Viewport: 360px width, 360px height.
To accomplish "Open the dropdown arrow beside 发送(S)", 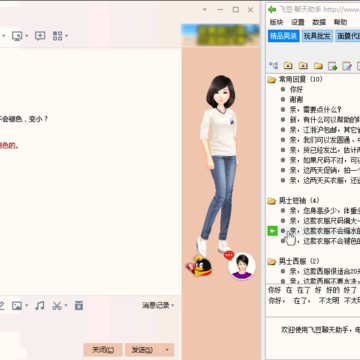I will [x=167, y=350].
